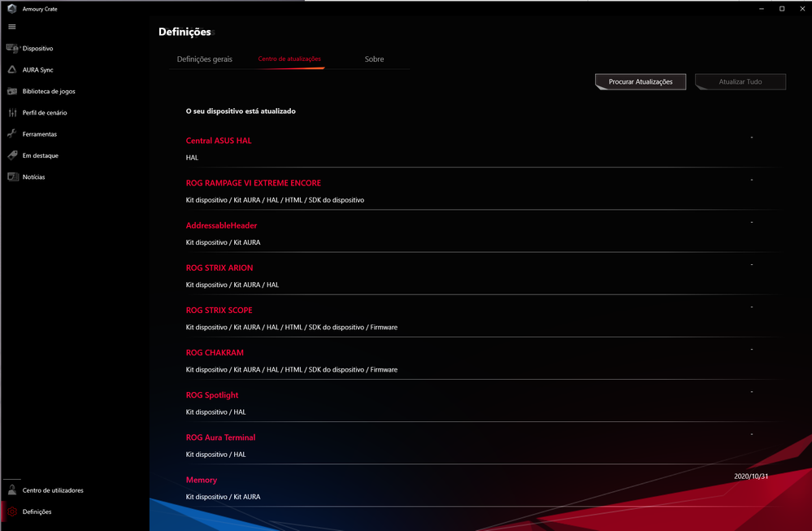This screenshot has width=812, height=531.
Task: Click the Perfil de cenário sliders icon
Action: tap(12, 112)
